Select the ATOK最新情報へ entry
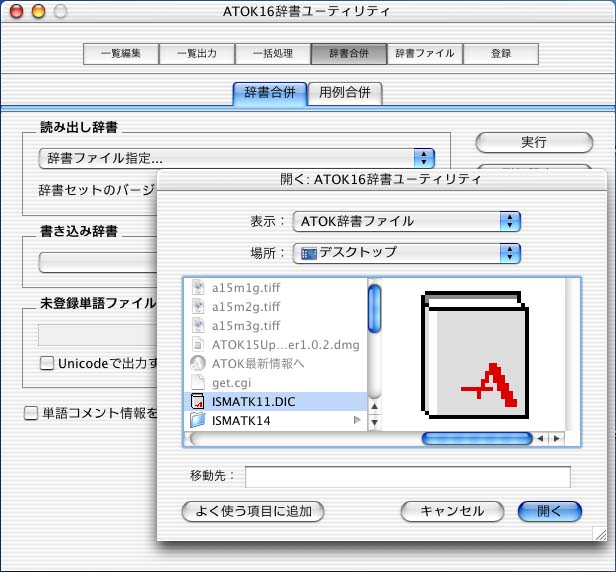616x572 pixels. 258,364
